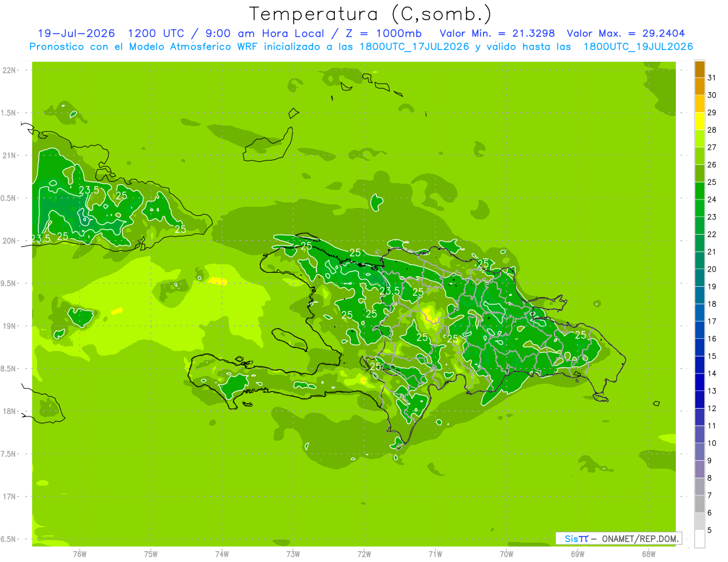Click the "1200 UTC" time label
Screen dimensions: 728x562
click(157, 33)
